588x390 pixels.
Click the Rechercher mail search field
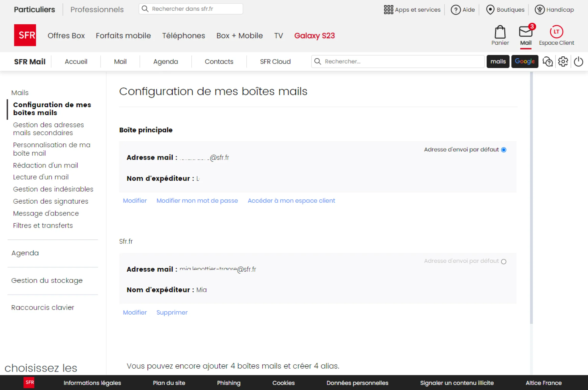pyautogui.click(x=398, y=61)
